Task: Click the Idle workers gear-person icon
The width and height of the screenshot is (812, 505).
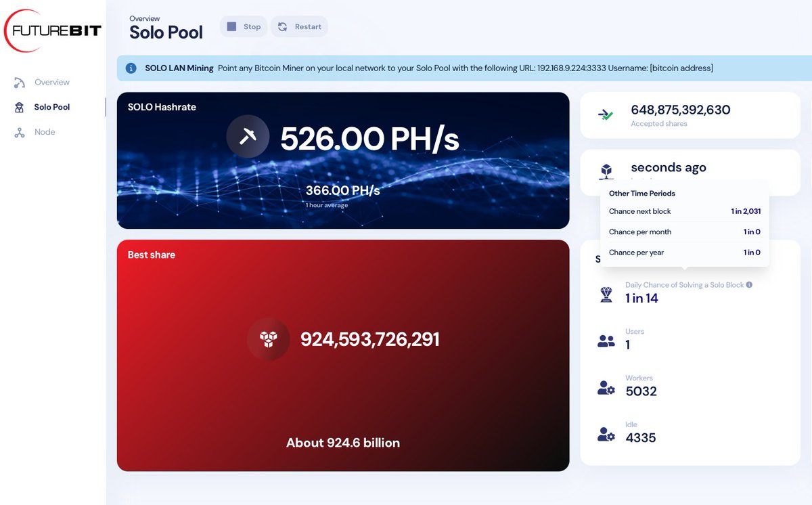Action: tap(606, 435)
